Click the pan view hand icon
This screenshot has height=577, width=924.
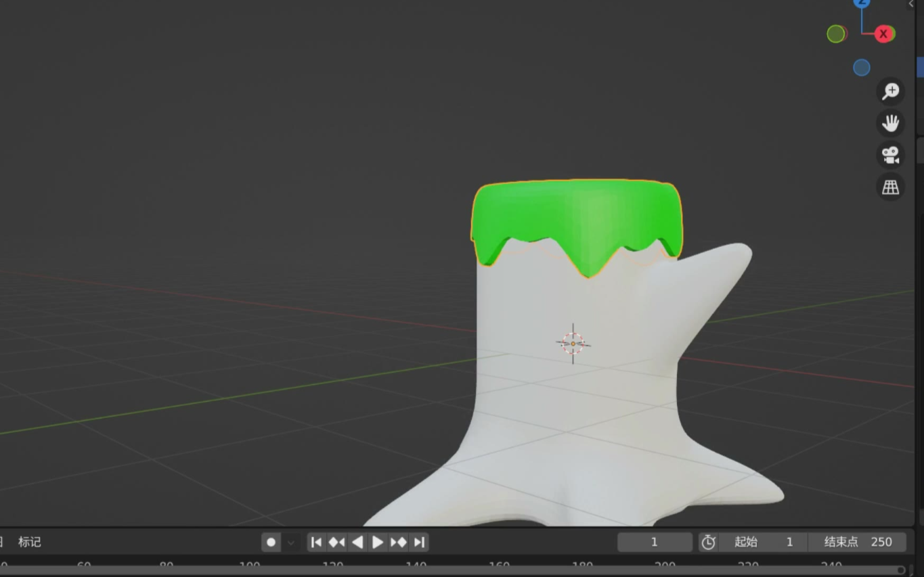point(890,123)
